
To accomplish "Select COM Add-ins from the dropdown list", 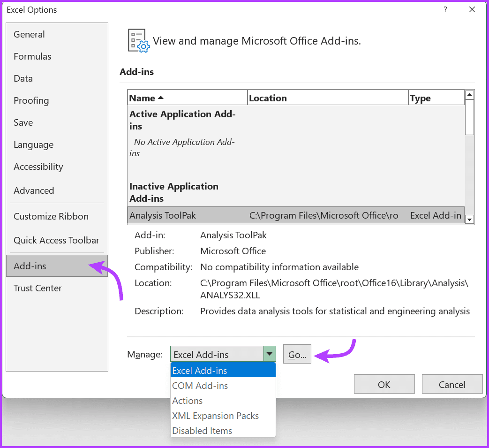I will pyautogui.click(x=200, y=385).
